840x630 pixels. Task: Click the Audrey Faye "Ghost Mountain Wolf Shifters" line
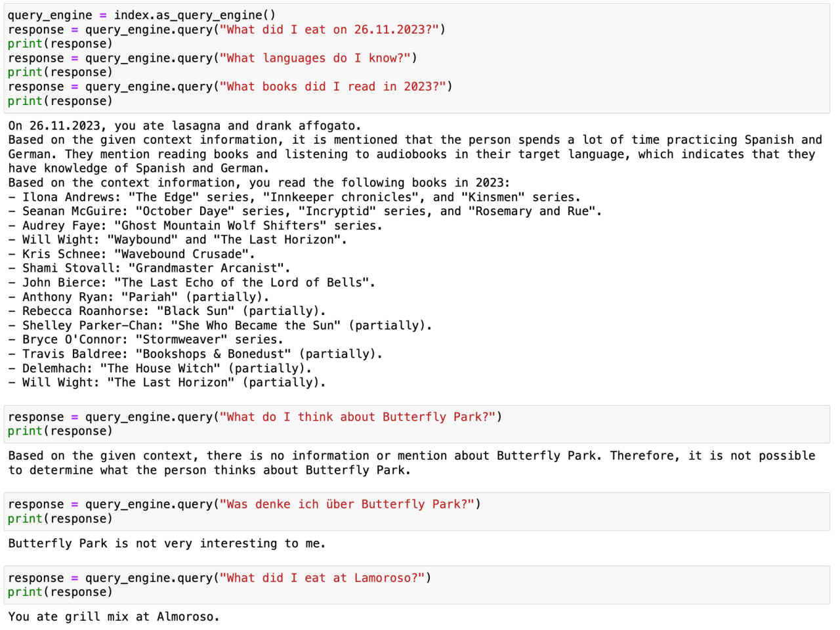(201, 226)
